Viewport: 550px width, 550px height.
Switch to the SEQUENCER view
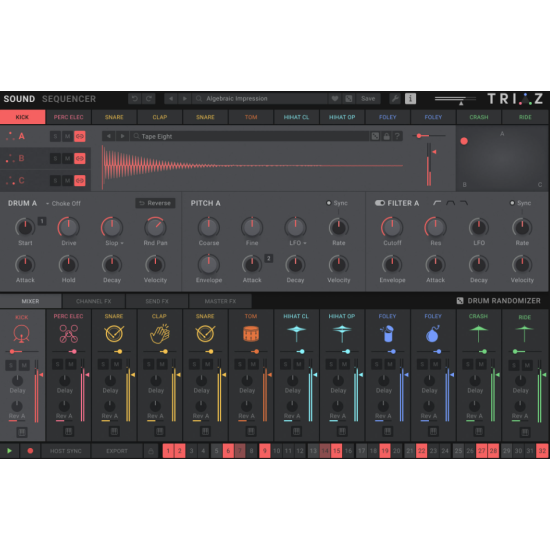pos(69,99)
